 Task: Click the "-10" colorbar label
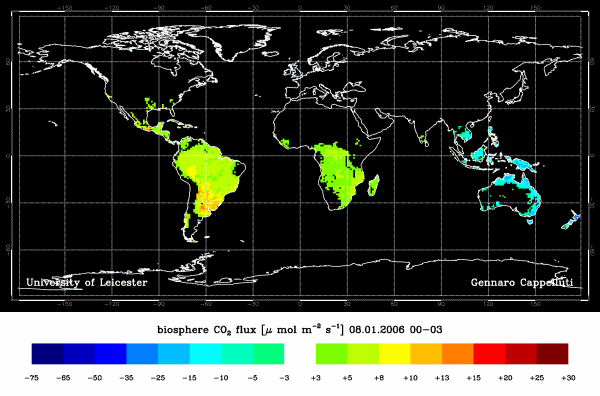click(x=221, y=378)
